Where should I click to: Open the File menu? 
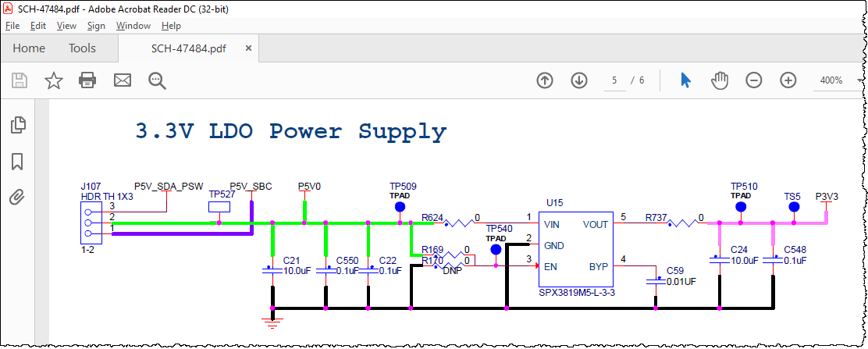pyautogui.click(x=12, y=26)
